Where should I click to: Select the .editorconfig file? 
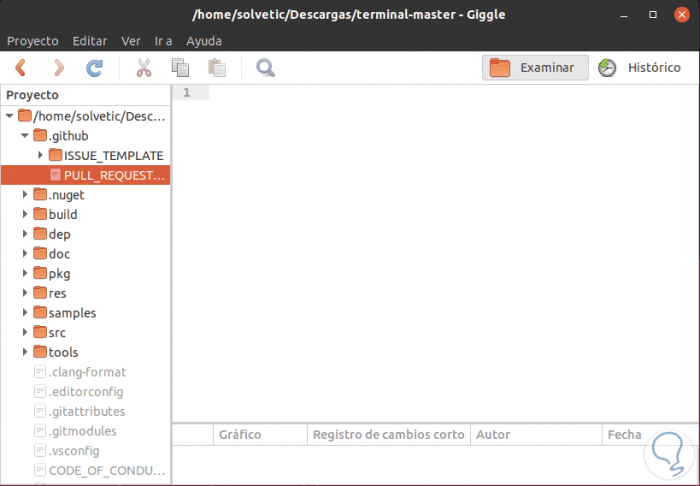86,391
